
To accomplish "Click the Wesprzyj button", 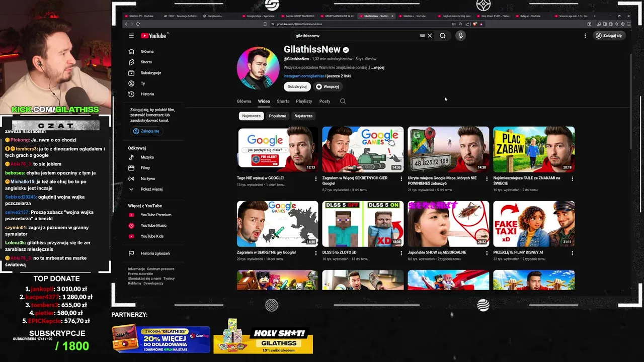I will point(327,86).
